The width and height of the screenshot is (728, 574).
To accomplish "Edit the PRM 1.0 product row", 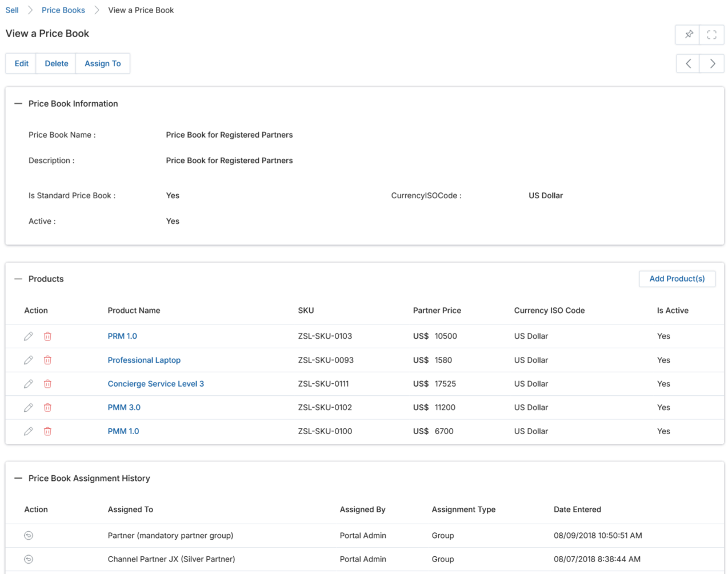I will point(29,336).
